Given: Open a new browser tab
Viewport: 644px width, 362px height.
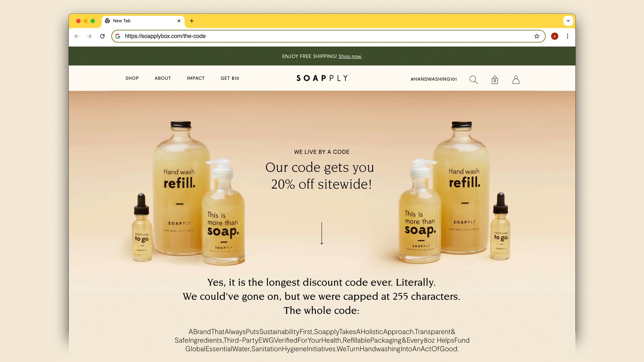Looking at the screenshot, I should coord(192,21).
